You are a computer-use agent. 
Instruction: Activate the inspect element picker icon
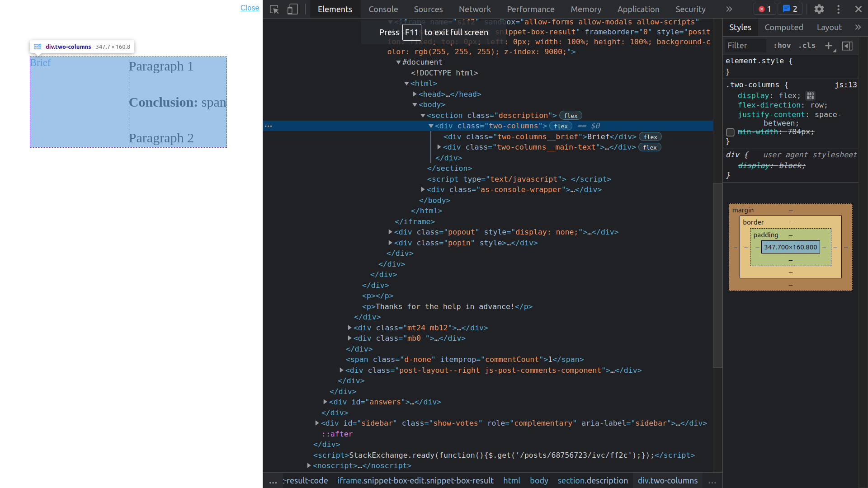(274, 9)
